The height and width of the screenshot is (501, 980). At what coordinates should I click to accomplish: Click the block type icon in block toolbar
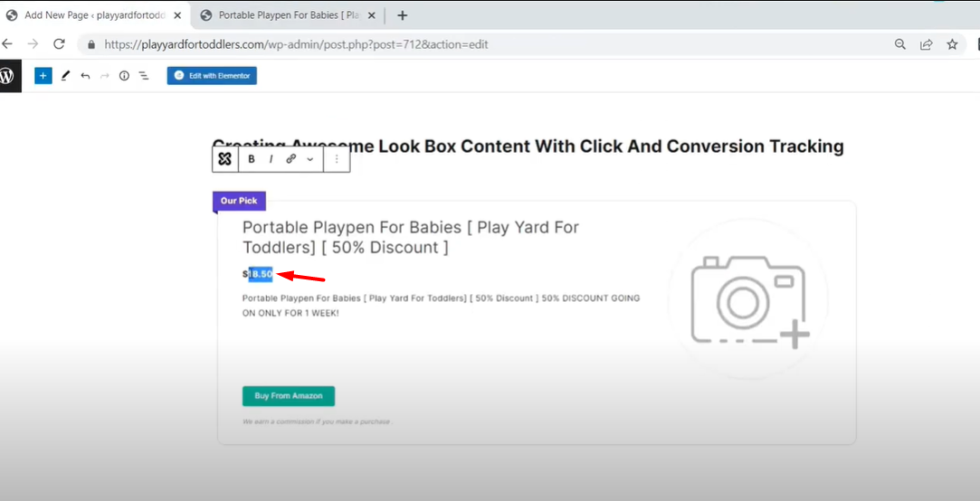(225, 159)
